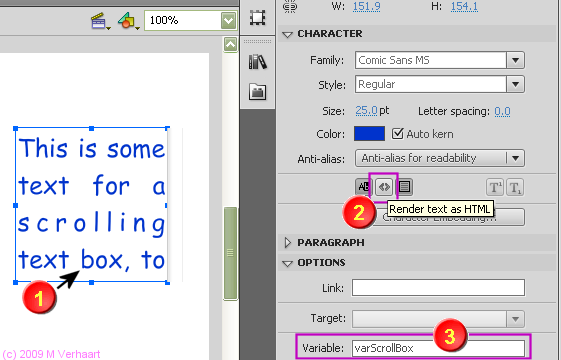Select the Transform panel icon
The image size is (561, 360).
tap(257, 17)
